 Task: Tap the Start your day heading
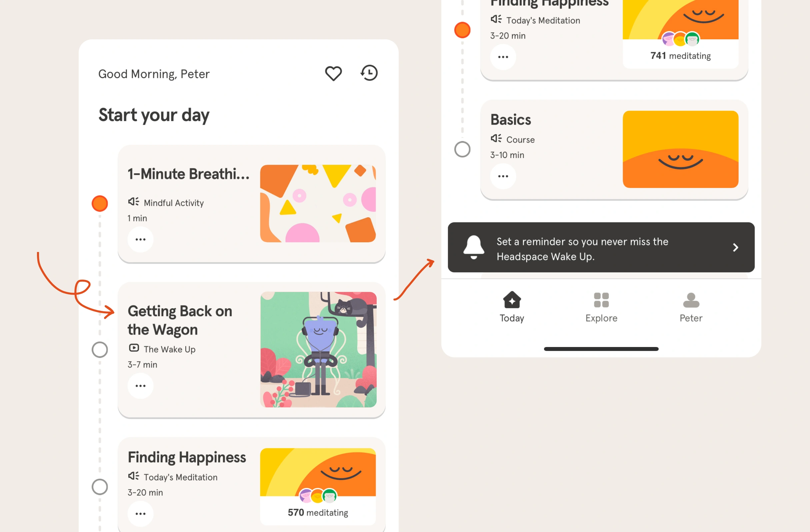(x=154, y=115)
